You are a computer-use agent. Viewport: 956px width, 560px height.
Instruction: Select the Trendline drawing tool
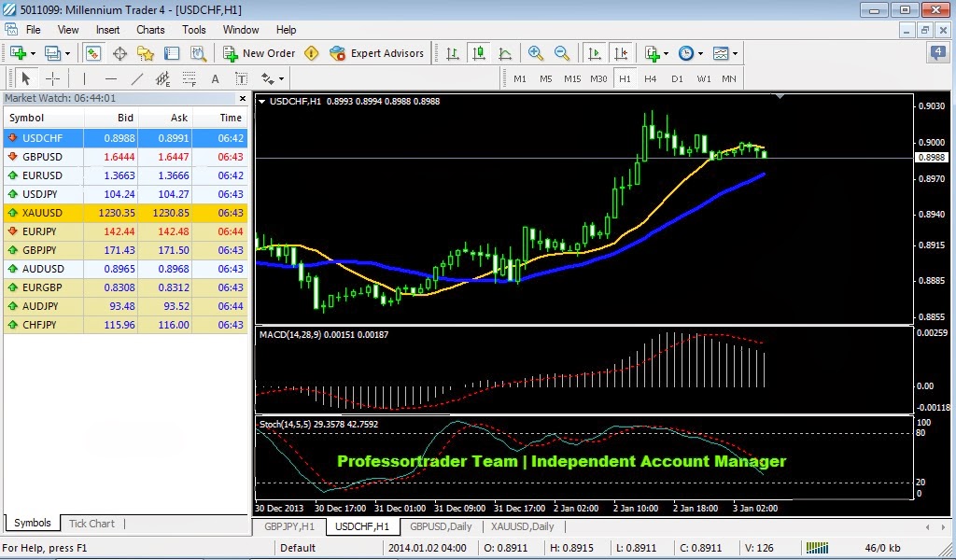pos(137,78)
